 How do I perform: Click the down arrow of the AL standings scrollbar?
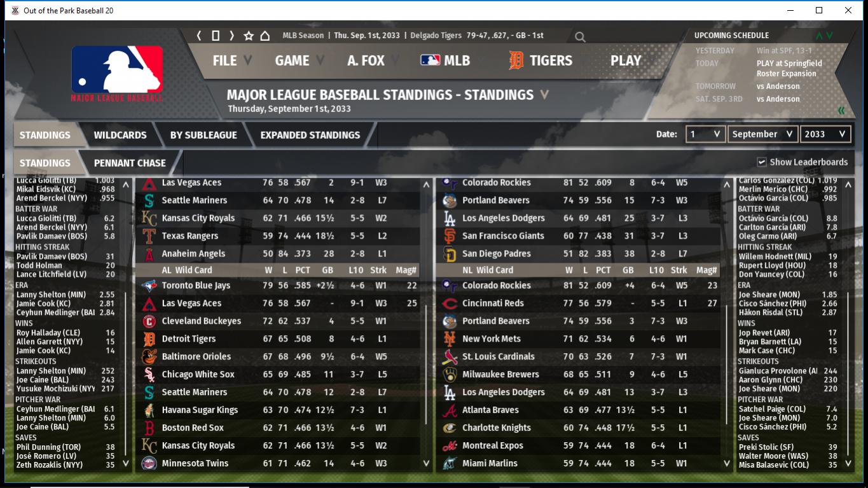[x=426, y=464]
